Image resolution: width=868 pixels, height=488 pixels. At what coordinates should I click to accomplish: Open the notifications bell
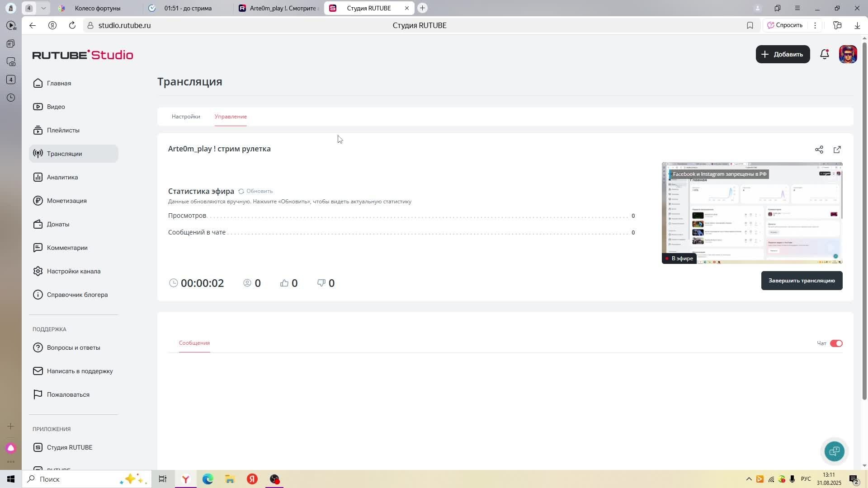click(x=824, y=54)
